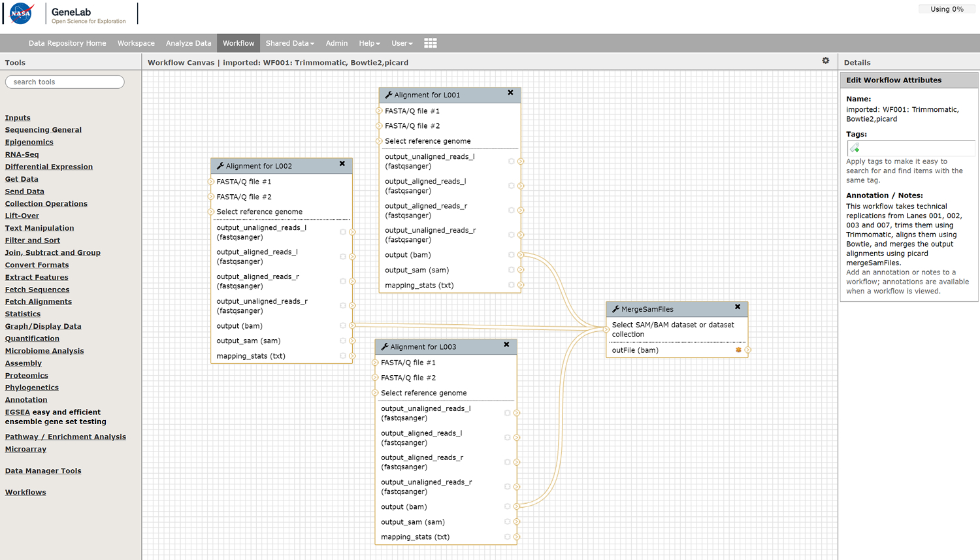Open the Workspace menu item

(136, 43)
